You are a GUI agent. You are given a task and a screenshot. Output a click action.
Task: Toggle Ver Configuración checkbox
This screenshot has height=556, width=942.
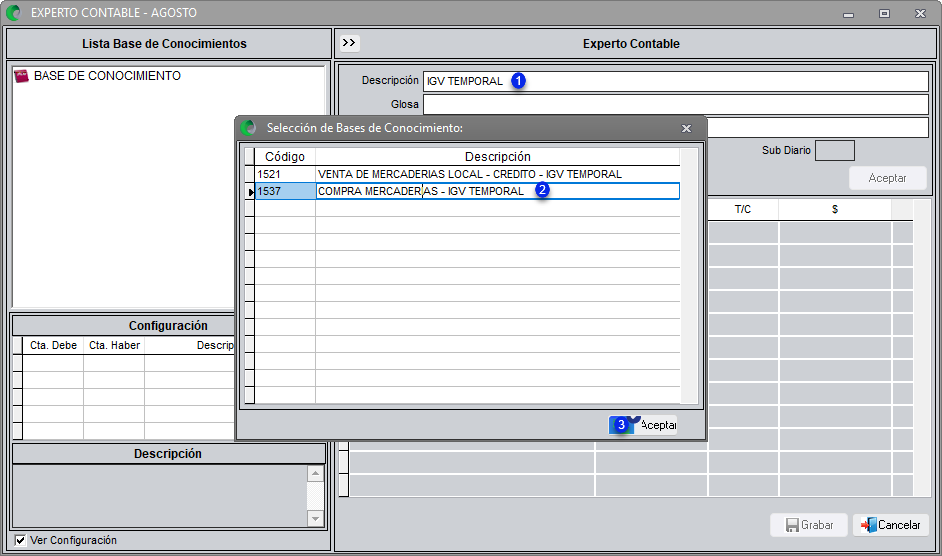20,540
